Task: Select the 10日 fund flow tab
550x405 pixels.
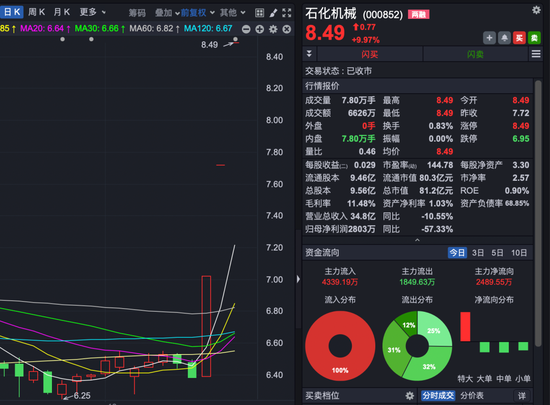Action: point(519,252)
